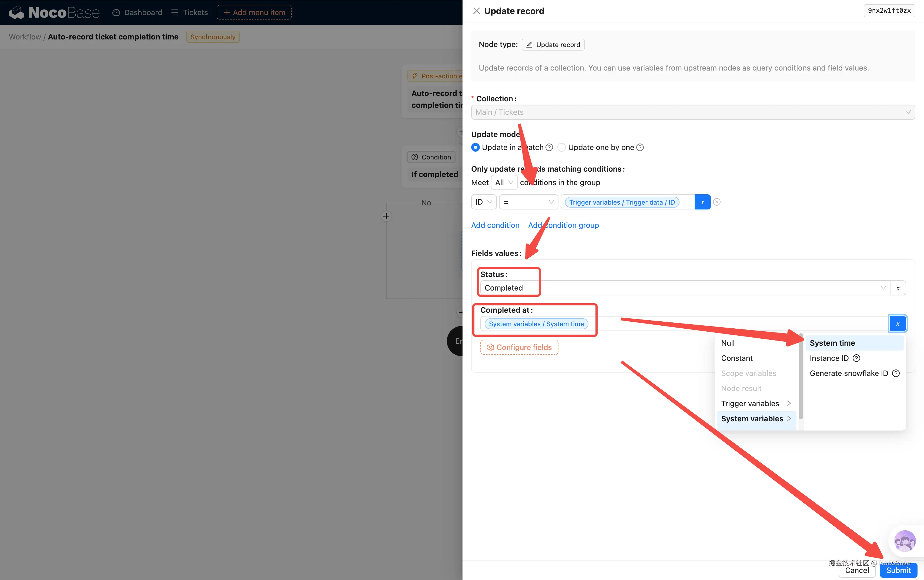Select Constant in the variable menu
This screenshot has height=580, width=924.
pos(736,358)
